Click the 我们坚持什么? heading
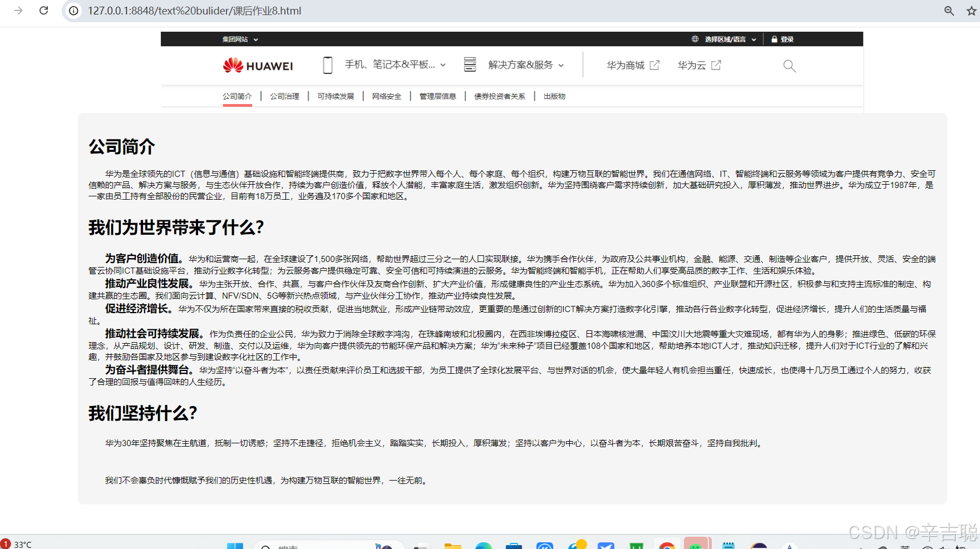Viewport: 980px width, 549px height. (x=143, y=413)
